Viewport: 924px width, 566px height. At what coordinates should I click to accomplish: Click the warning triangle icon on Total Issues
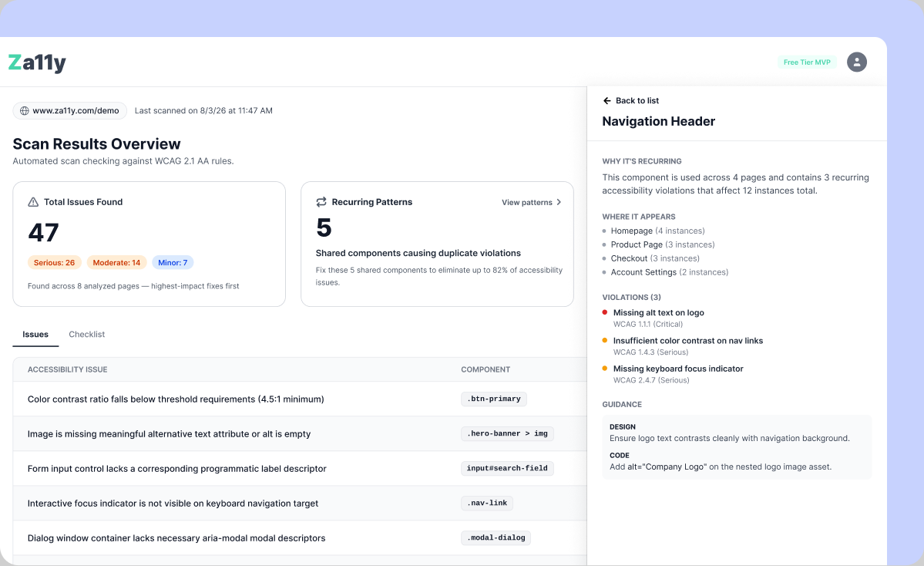tap(34, 202)
